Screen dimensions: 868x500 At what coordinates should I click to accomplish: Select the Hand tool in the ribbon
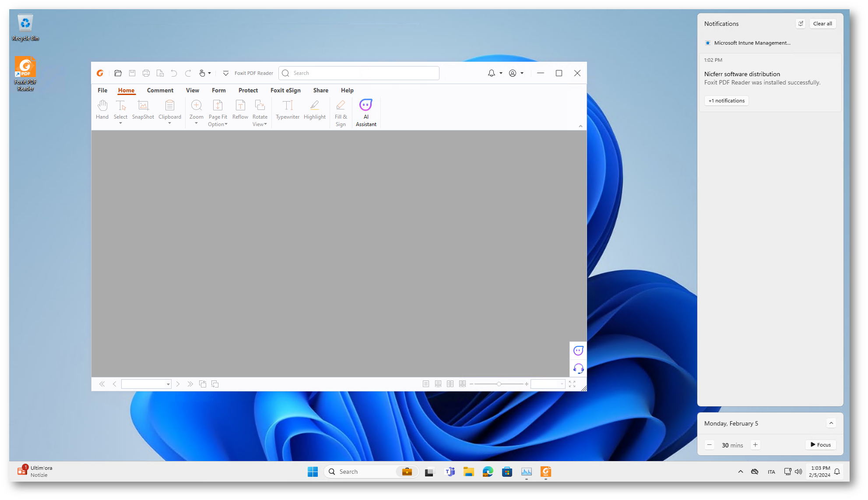pyautogui.click(x=102, y=109)
